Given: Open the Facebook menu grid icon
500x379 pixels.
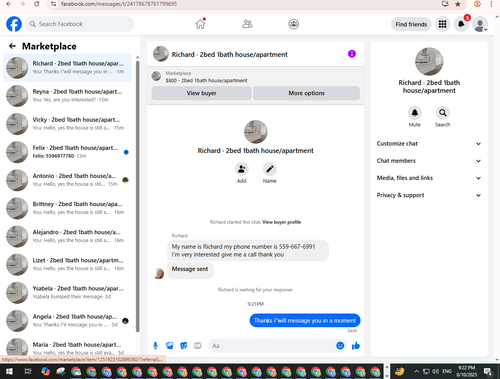Looking at the screenshot, I should click(442, 24).
